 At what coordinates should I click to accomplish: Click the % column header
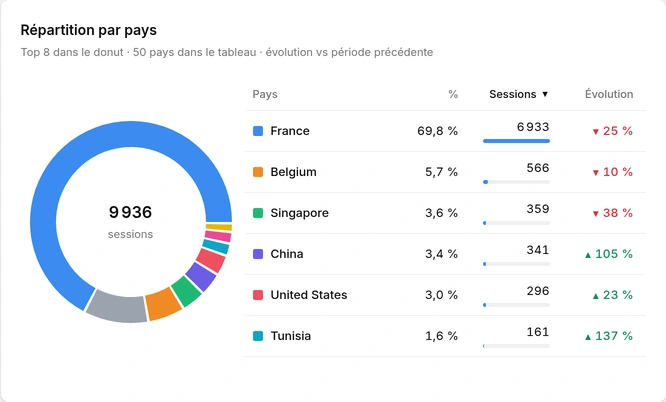point(453,94)
